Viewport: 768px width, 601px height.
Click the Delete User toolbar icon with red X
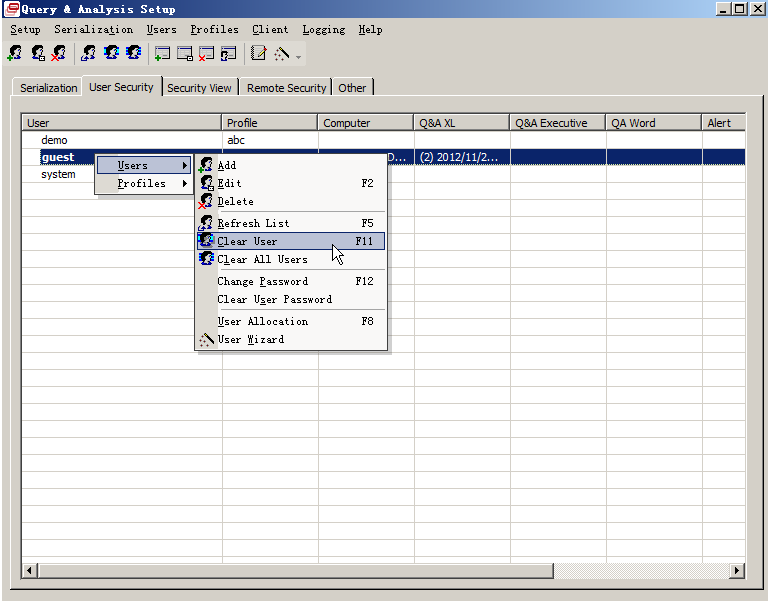pyautogui.click(x=59, y=53)
